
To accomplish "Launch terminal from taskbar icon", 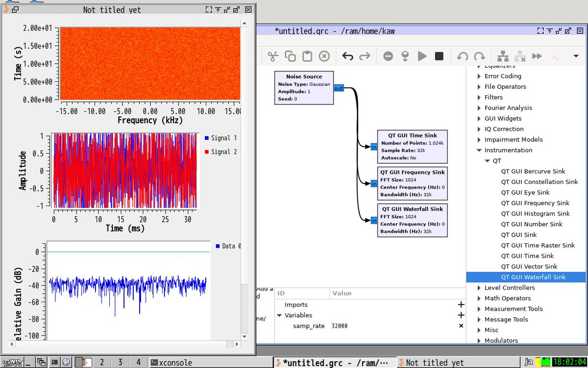I will tap(55, 362).
